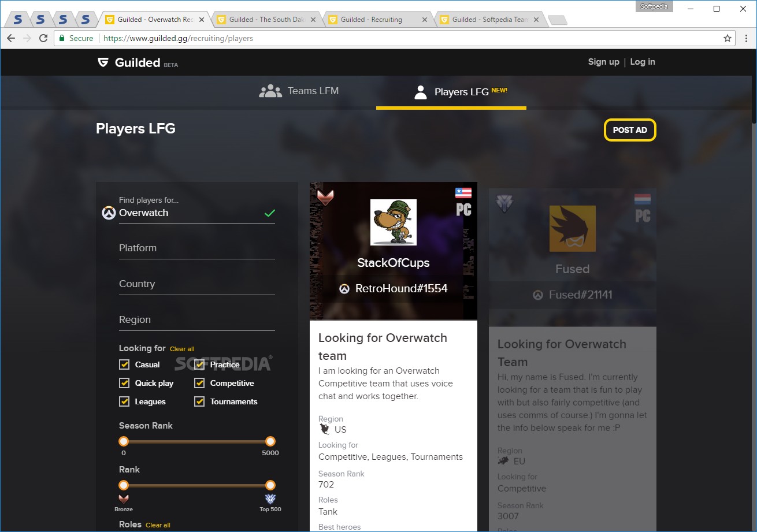This screenshot has height=532, width=757.
Task: Uncheck the Quick play checkbox
Action: (x=124, y=383)
